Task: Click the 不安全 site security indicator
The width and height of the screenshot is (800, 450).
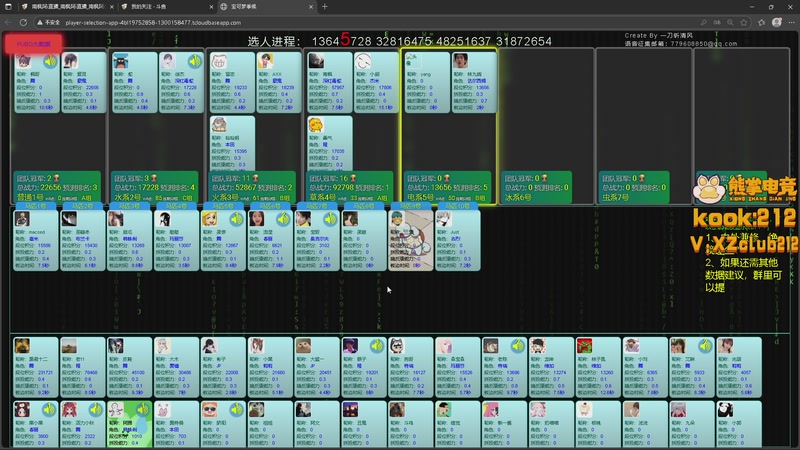Action: point(48,22)
